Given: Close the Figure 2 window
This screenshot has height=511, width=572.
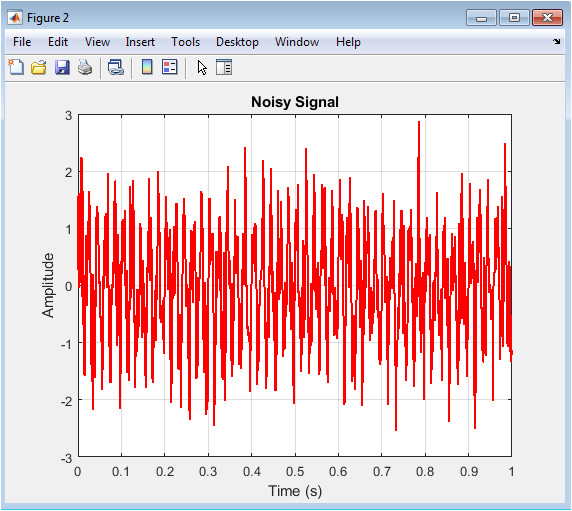Looking at the screenshot, I should [x=547, y=18].
